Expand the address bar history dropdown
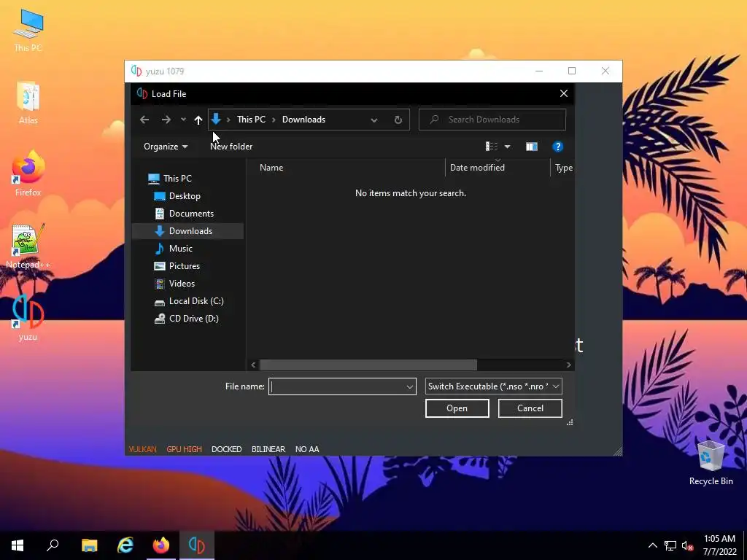The height and width of the screenshot is (560, 747). [x=374, y=120]
